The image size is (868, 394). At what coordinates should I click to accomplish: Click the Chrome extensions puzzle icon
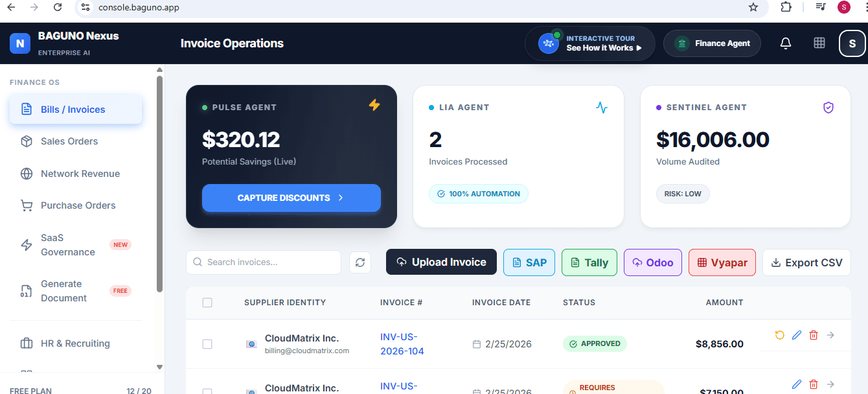pyautogui.click(x=786, y=7)
